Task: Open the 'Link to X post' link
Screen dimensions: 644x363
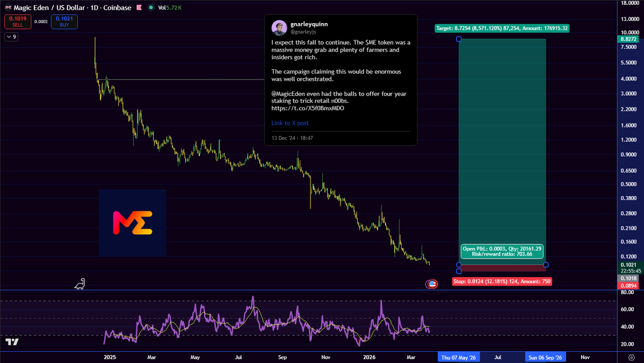Action: coord(290,123)
